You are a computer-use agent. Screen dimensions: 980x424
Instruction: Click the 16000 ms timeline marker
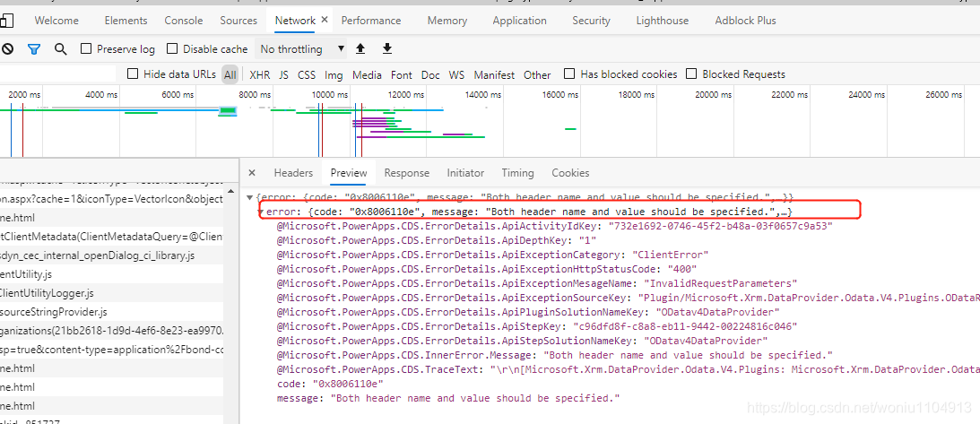562,95
